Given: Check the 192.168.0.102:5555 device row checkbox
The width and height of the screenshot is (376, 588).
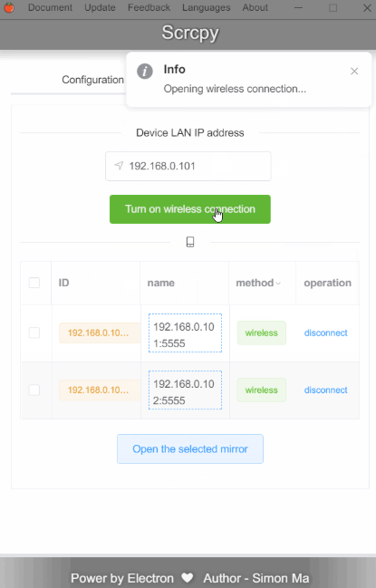Looking at the screenshot, I should (x=34, y=390).
